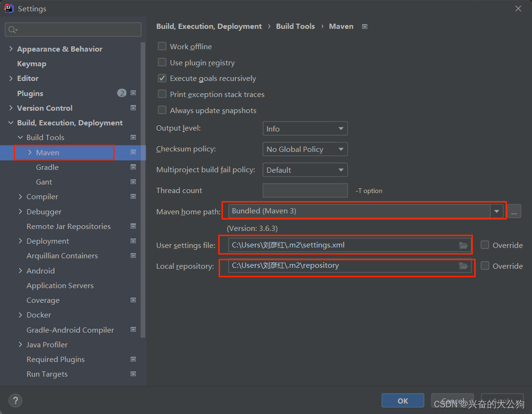
Task: Click project-settings icon on Remote Jar Repositories row
Action: [133, 226]
